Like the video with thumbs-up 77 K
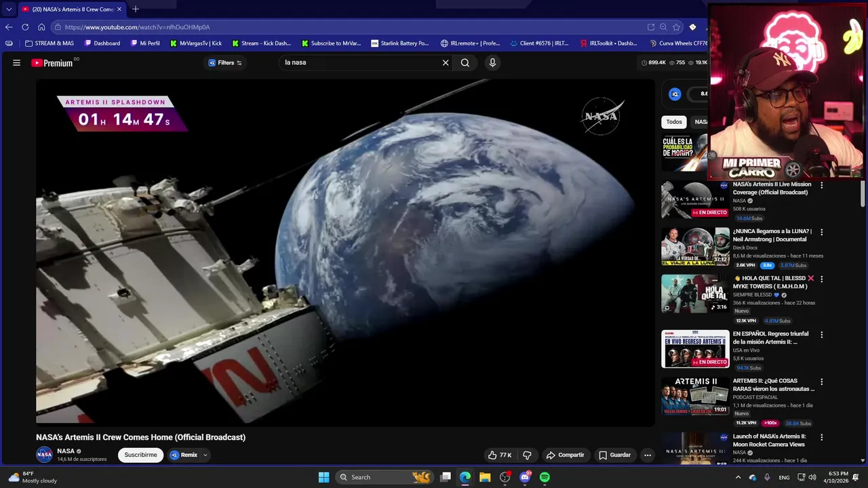 (500, 455)
